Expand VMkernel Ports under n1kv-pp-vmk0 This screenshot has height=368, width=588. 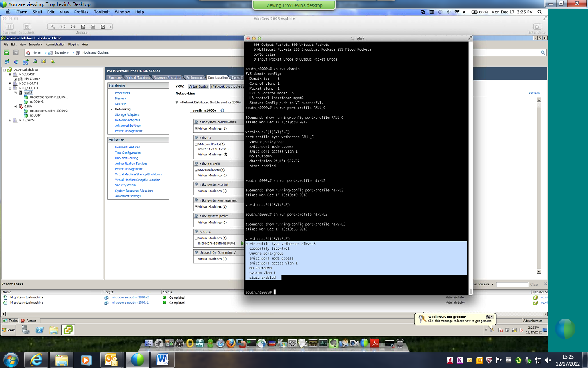coord(196,170)
